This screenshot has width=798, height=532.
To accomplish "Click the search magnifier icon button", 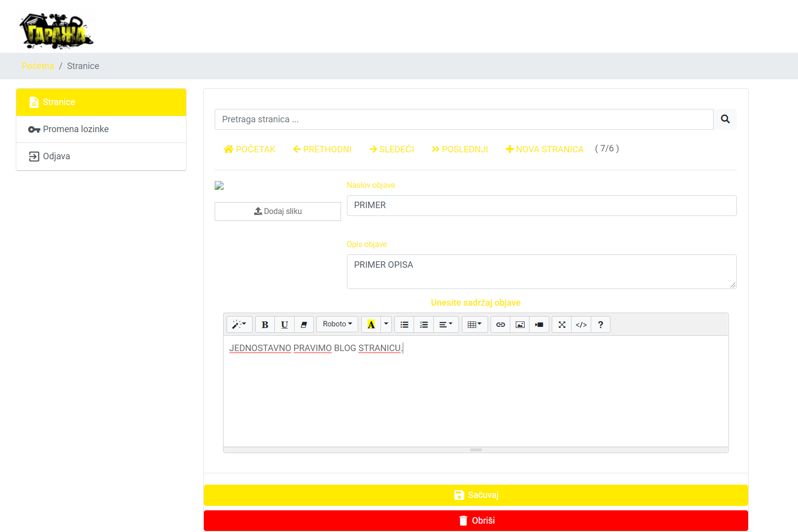I will pyautogui.click(x=725, y=119).
